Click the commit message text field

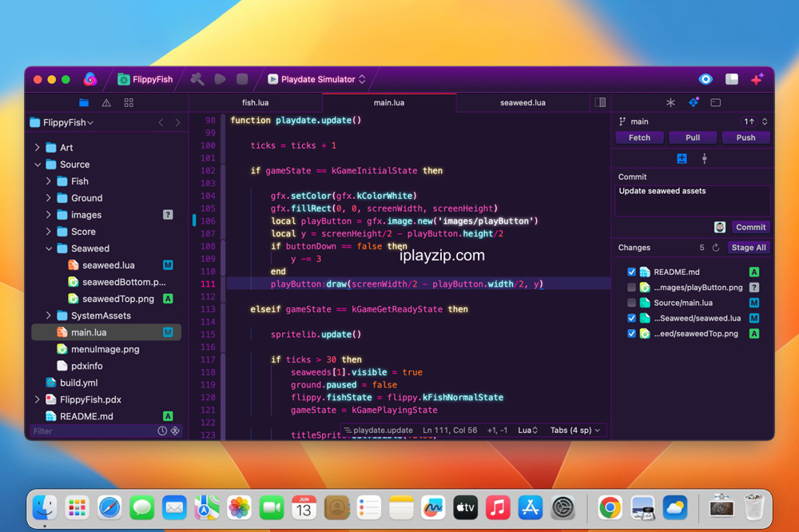click(693, 200)
